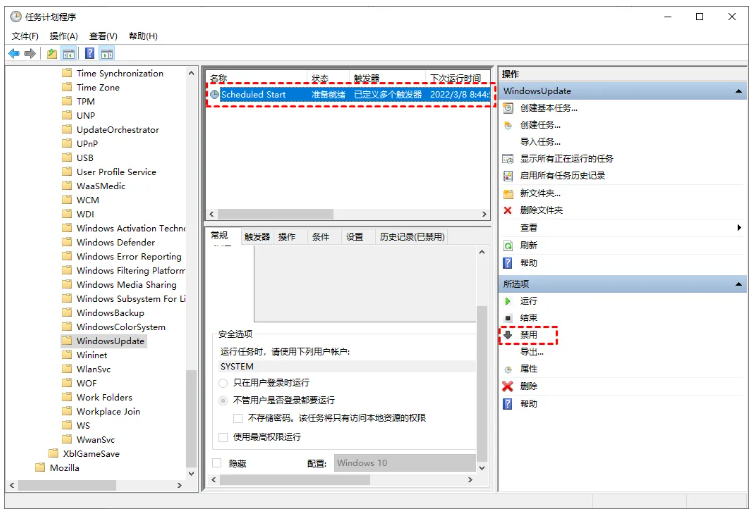The image size is (755, 521).
Task: Click the 禁用 down-arrow icon
Action: (x=508, y=335)
